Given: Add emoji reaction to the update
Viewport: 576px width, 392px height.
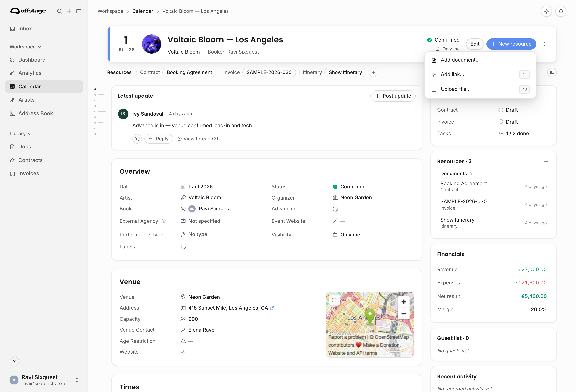Looking at the screenshot, I should pos(137,139).
